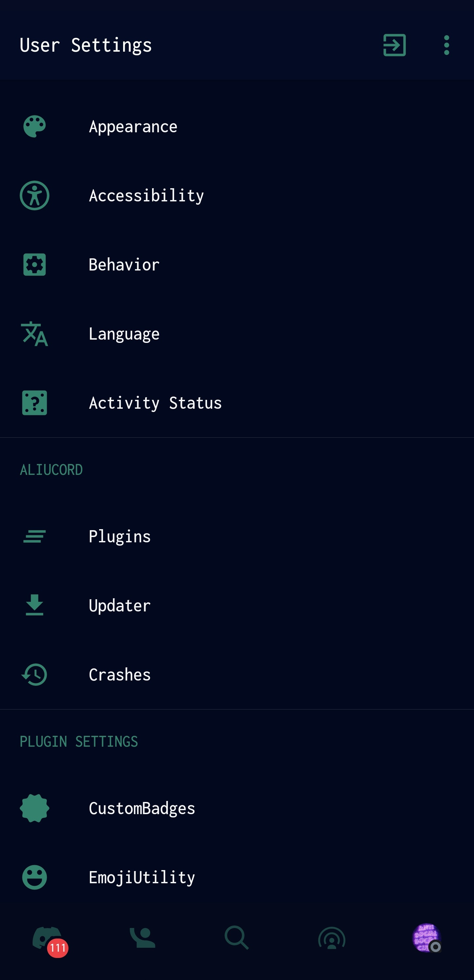Tap the Updater download icon

(35, 605)
